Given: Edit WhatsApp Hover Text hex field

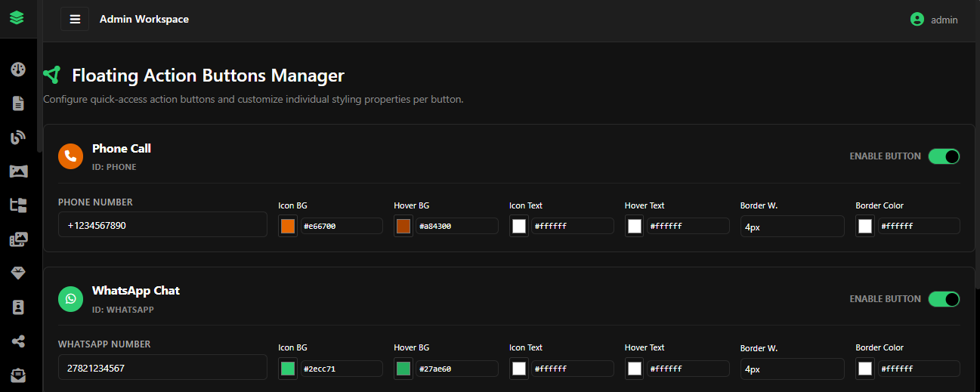Looking at the screenshot, I should click(688, 369).
